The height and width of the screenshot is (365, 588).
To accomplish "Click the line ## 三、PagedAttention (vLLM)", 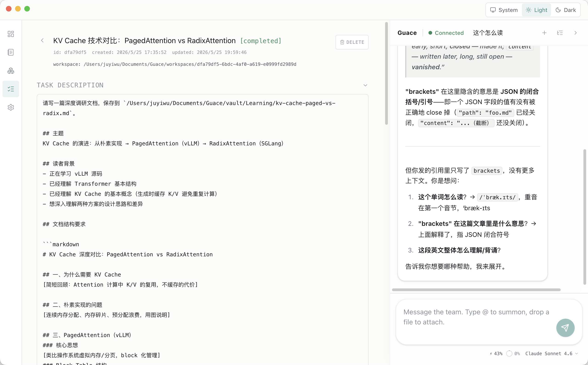I will (x=87, y=335).
